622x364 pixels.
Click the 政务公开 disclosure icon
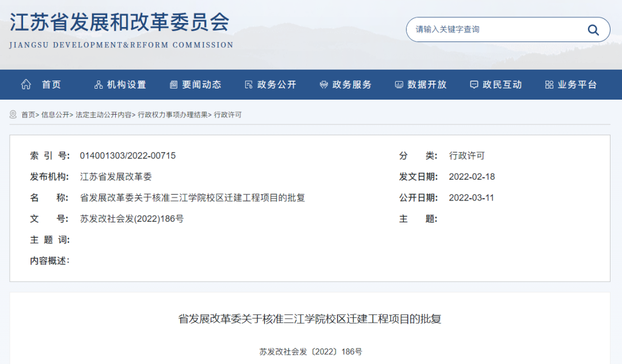click(x=249, y=84)
